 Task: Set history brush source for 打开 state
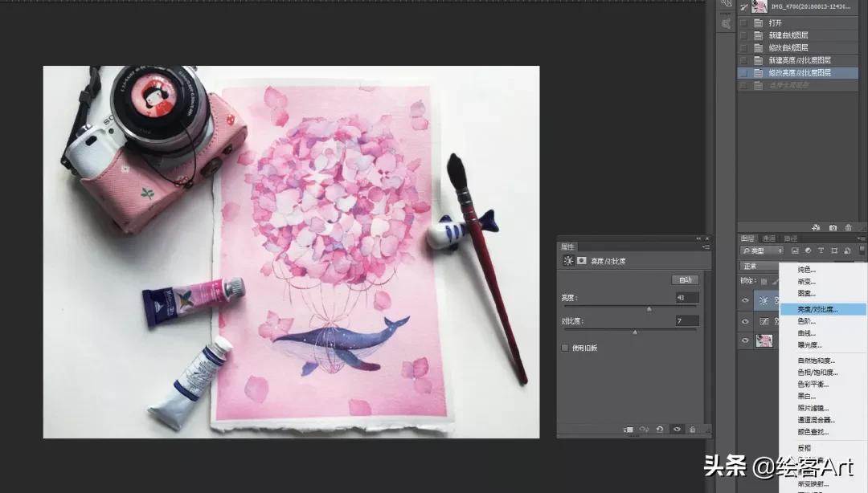[x=744, y=22]
